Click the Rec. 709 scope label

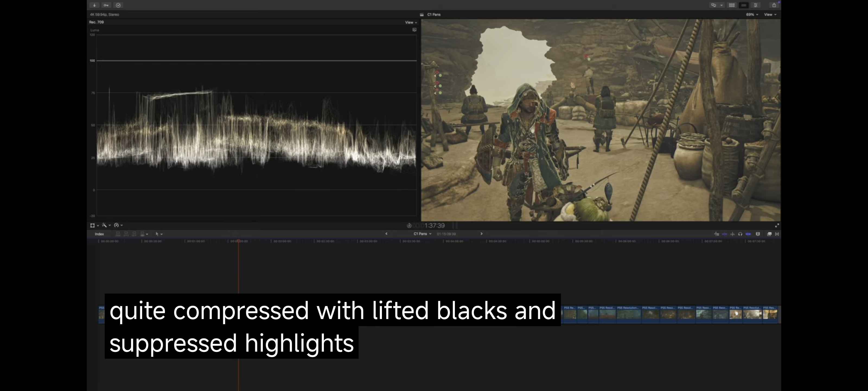tap(96, 22)
